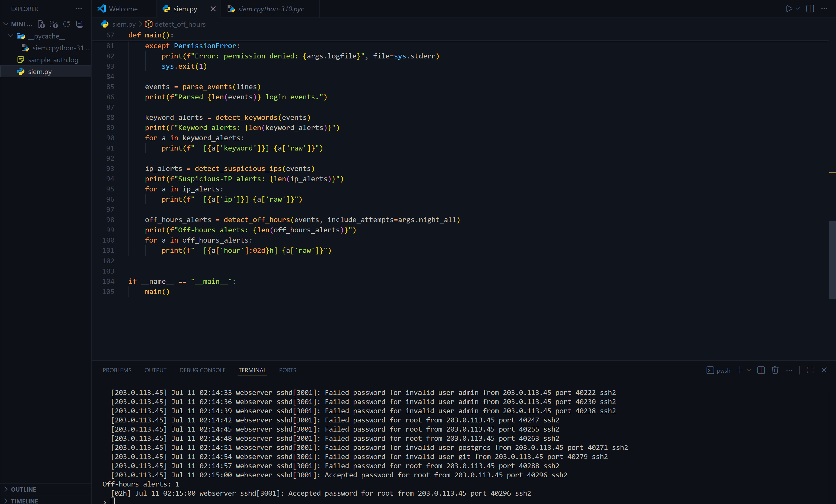Click the terminal prompt cursor
Viewport: 836px width, 504px height.
[113, 501]
